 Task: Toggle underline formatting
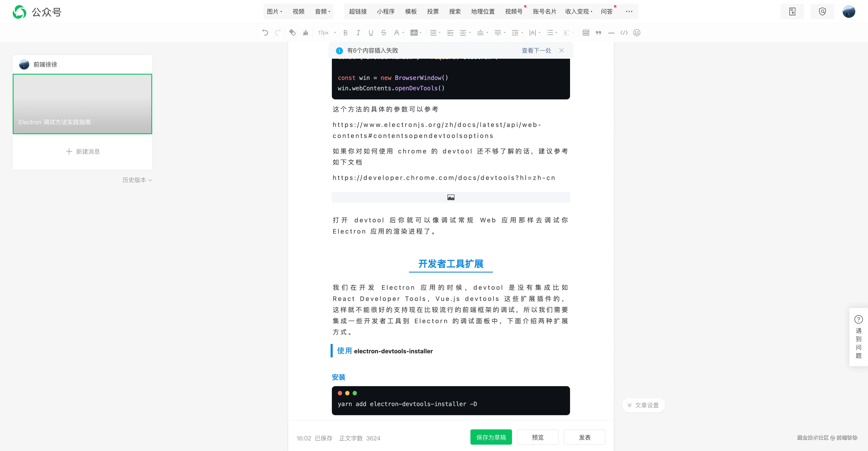click(371, 33)
